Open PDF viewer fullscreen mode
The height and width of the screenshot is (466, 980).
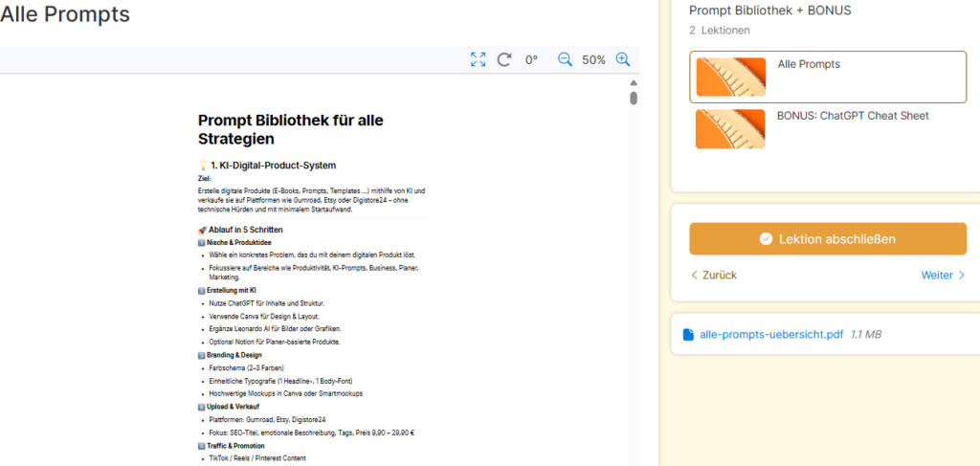tap(479, 60)
